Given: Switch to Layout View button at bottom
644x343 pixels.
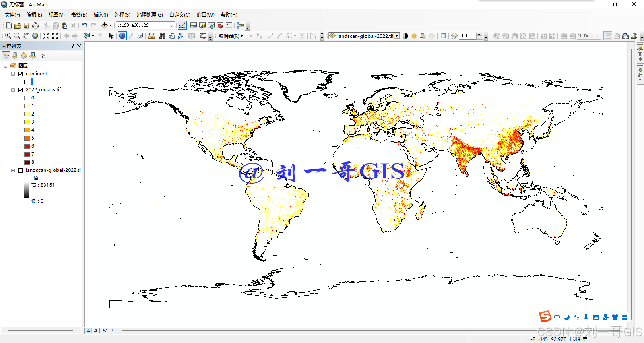Looking at the screenshot, I should [95, 330].
